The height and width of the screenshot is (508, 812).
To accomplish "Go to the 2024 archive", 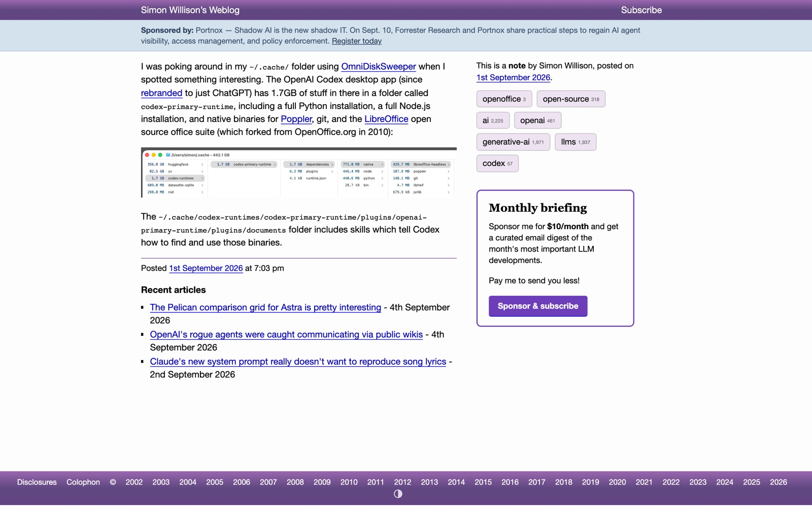I will 725,482.
